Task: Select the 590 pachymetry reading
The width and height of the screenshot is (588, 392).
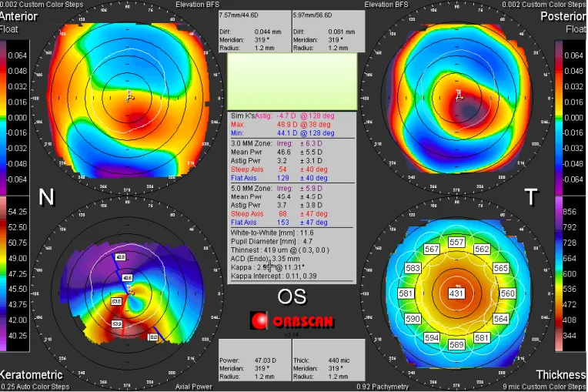Action: (413, 319)
